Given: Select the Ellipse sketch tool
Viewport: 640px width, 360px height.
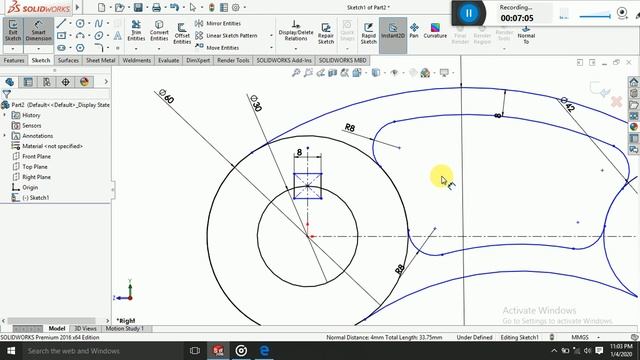Looking at the screenshot, I should [x=99, y=36].
